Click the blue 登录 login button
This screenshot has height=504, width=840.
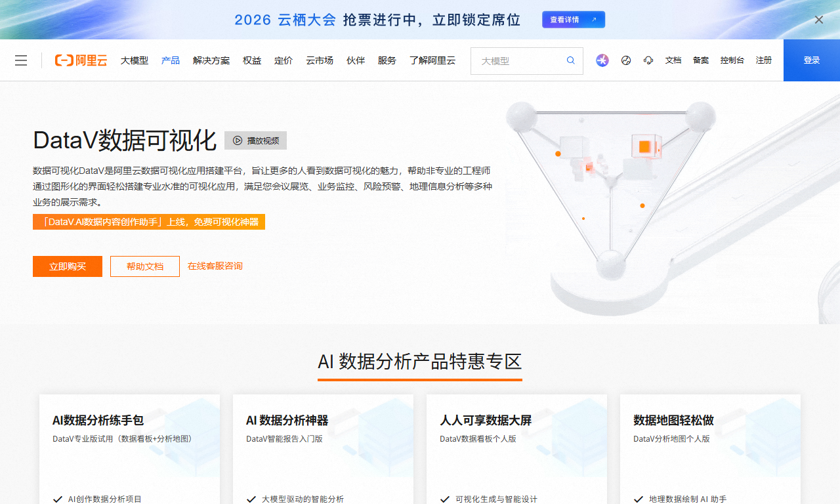point(812,60)
